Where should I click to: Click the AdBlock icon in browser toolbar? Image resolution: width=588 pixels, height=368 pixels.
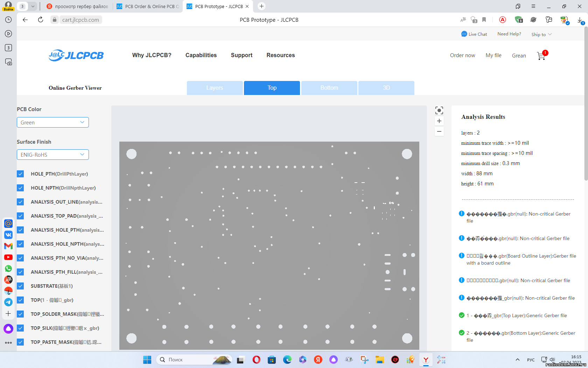(503, 20)
